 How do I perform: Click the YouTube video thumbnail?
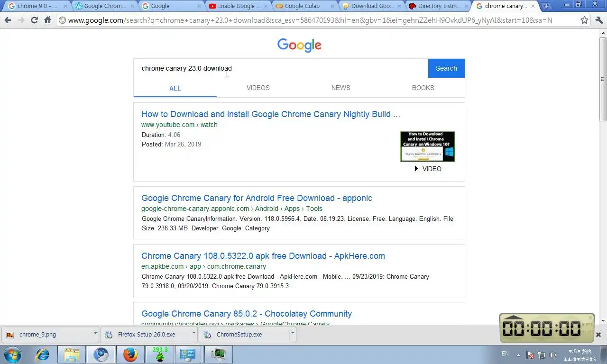(428, 146)
